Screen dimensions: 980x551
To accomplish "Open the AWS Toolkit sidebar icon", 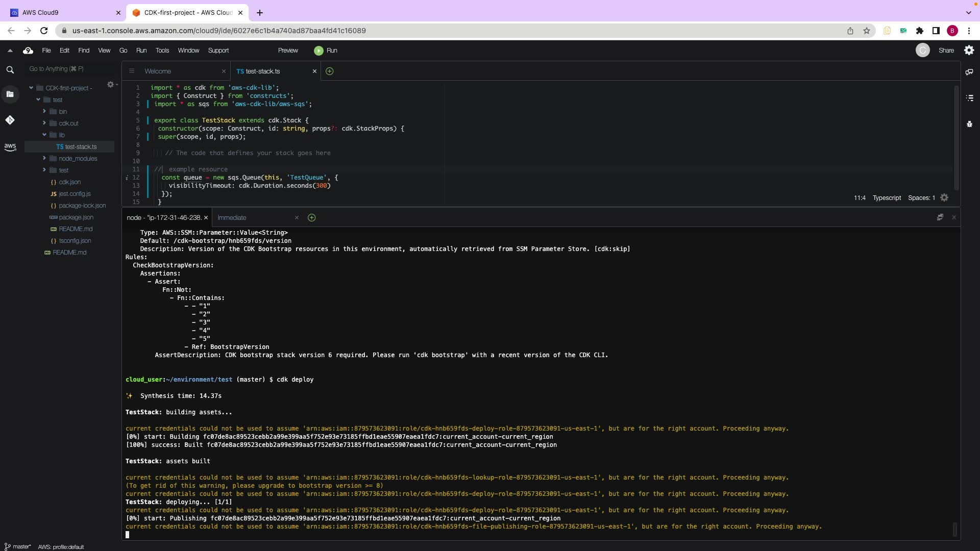I will (10, 147).
